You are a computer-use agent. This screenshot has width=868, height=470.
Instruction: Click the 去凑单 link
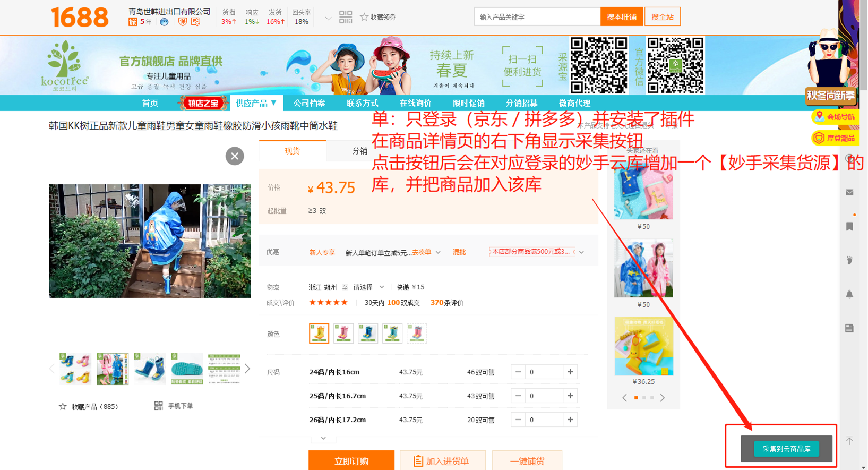422,252
